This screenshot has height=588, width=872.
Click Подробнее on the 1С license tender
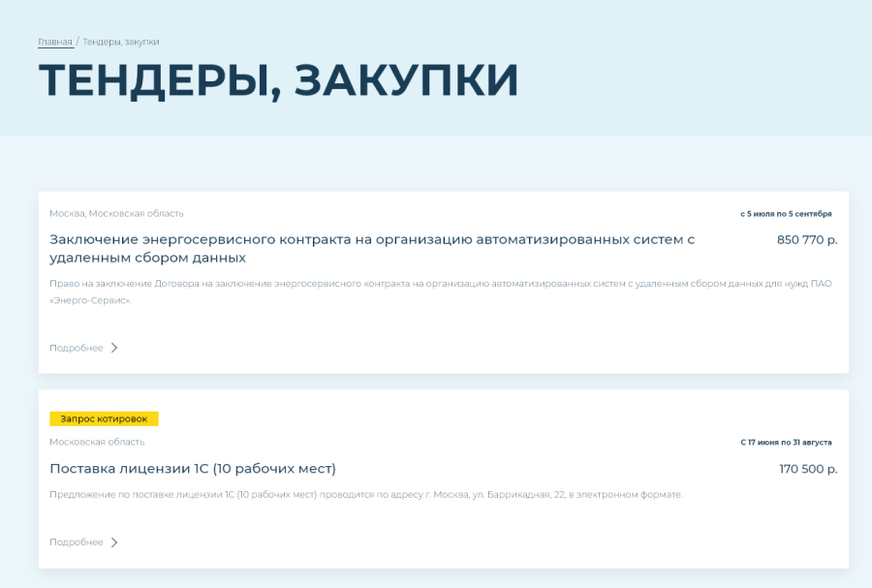pos(77,542)
